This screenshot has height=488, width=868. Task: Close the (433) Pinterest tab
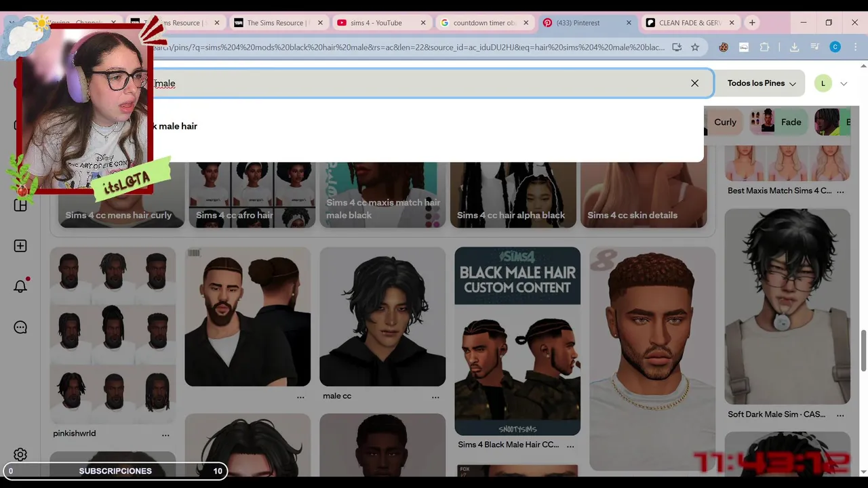(629, 22)
